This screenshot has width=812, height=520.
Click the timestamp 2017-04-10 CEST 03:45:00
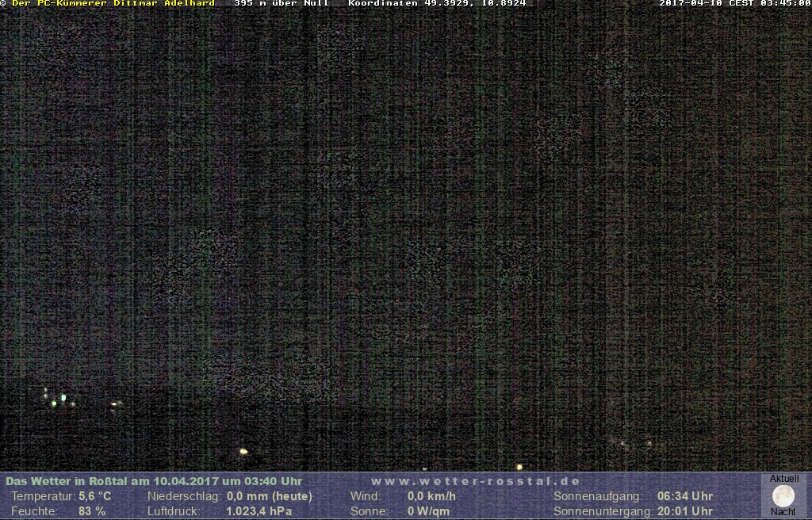(x=734, y=4)
